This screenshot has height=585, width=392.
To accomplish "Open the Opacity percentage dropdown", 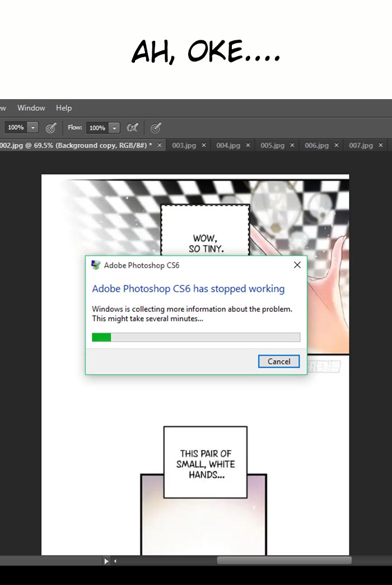I will click(32, 128).
